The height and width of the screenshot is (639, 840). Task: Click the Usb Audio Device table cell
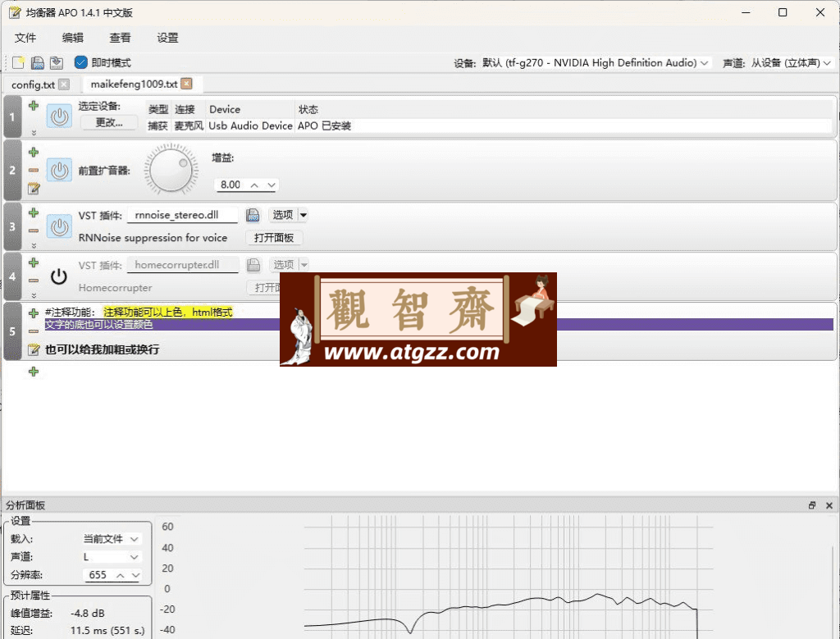point(250,126)
